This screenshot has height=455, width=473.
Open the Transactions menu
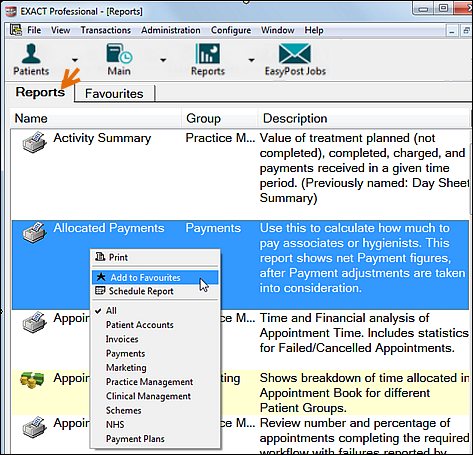tap(106, 30)
